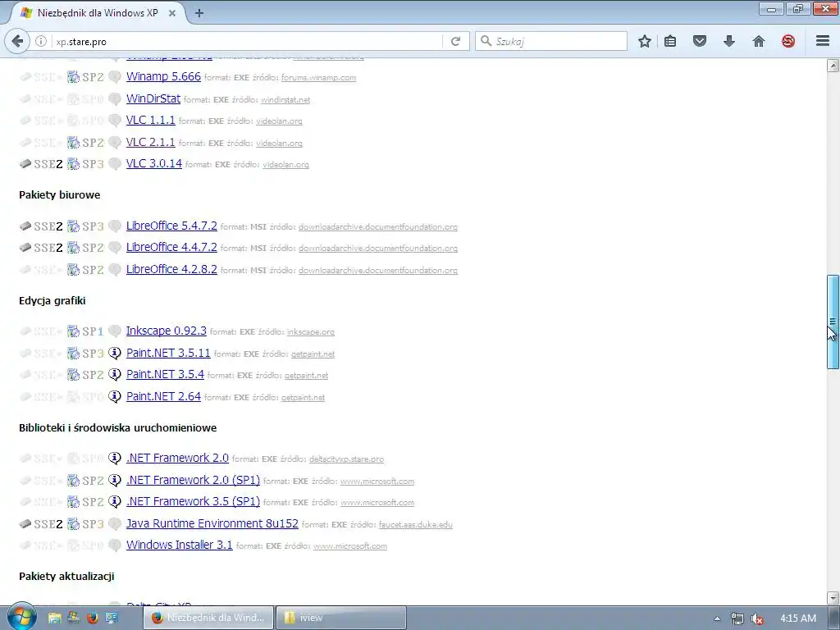Click the scrollbar down arrow
Image resolution: width=840 pixels, height=630 pixels.
point(833,597)
